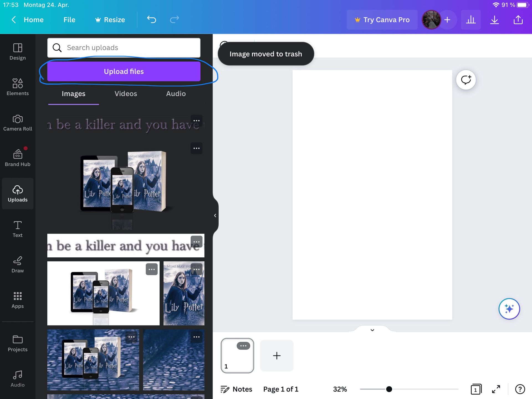Open the help question mark

tap(520, 389)
